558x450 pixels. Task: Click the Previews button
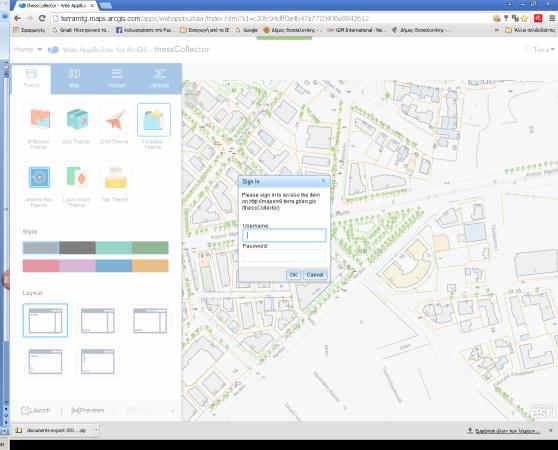(x=88, y=411)
